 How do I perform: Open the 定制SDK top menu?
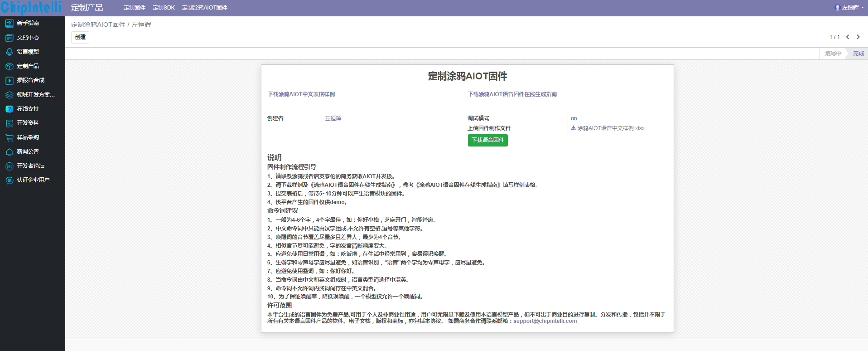tap(164, 8)
